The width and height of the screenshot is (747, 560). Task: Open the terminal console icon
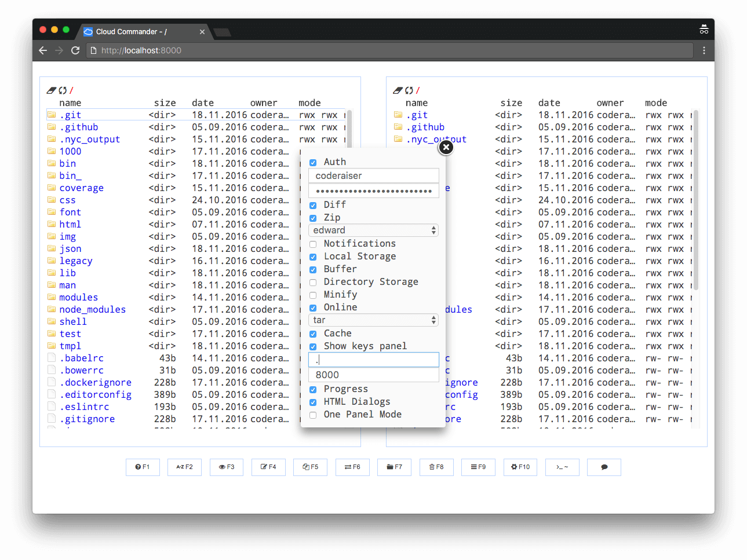pyautogui.click(x=562, y=467)
